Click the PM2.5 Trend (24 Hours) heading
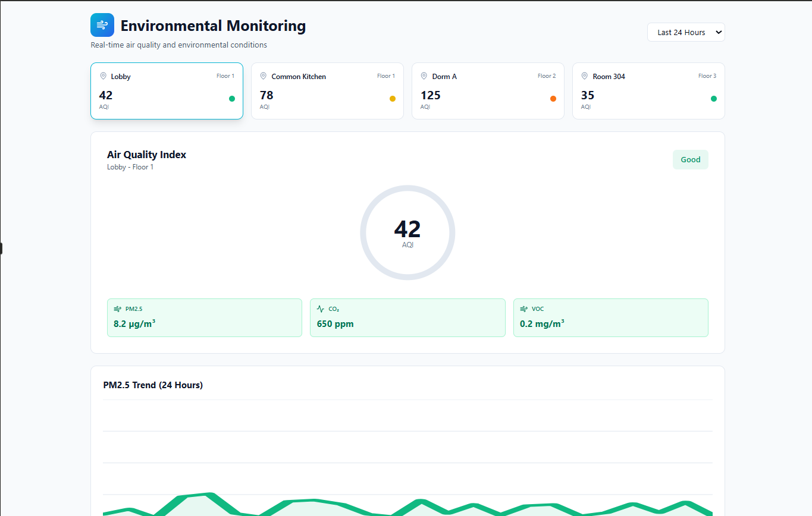 tap(153, 385)
